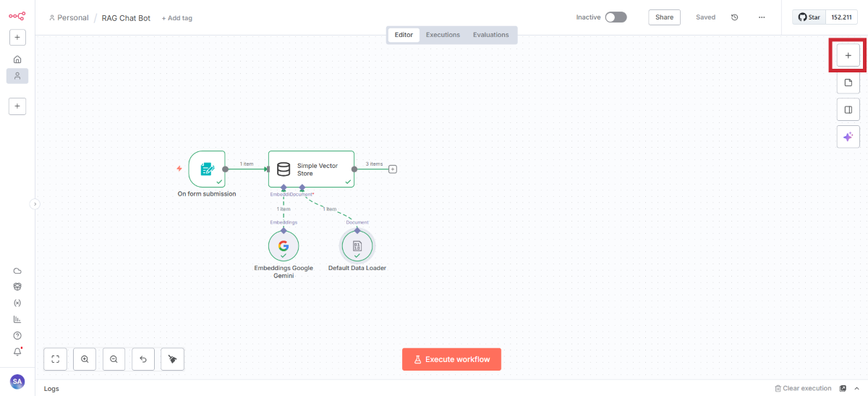Open workflow version history
The image size is (868, 396).
[735, 17]
